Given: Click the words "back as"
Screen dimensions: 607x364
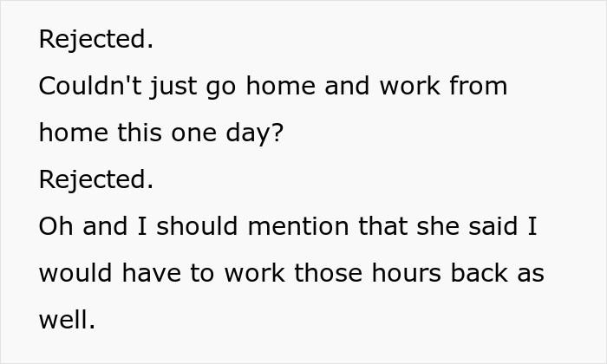Looking at the screenshot, I should 498,273.
